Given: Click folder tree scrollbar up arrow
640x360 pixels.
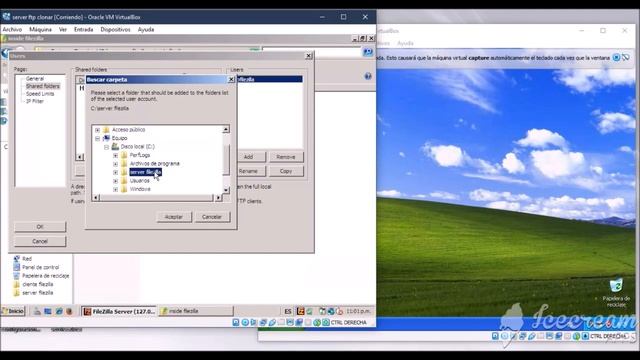Looking at the screenshot, I should [x=226, y=129].
